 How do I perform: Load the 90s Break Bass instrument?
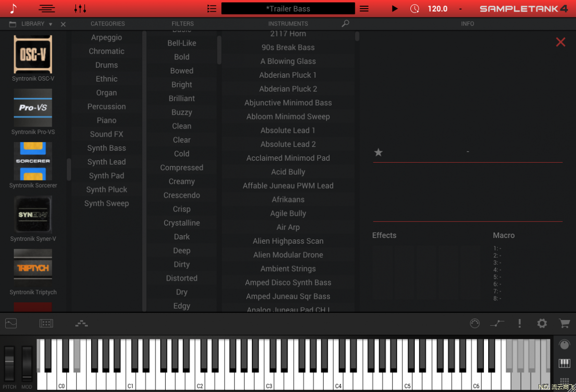point(288,48)
